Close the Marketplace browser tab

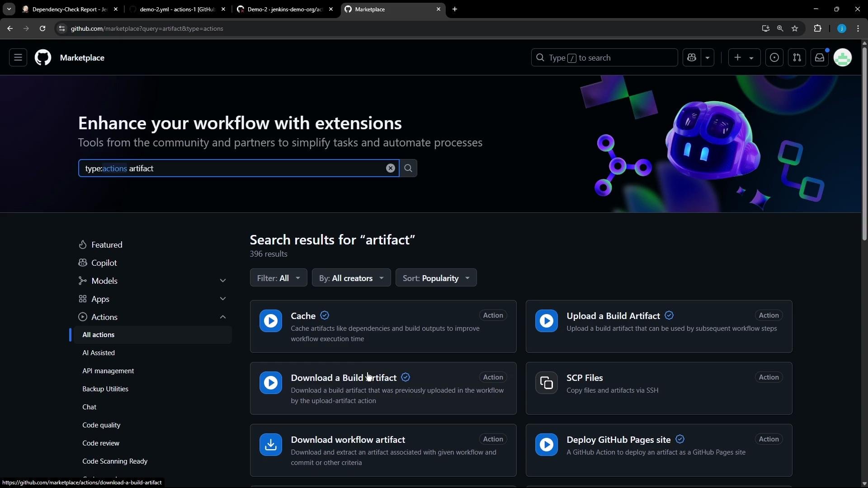(439, 9)
